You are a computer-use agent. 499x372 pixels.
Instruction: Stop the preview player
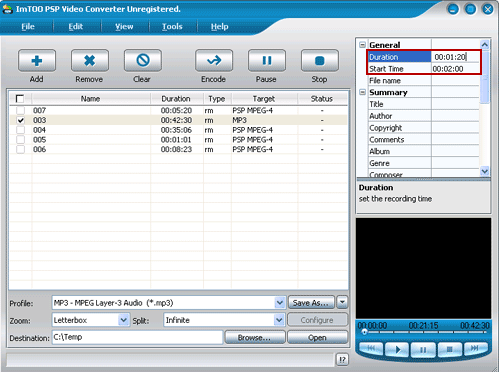coord(449,349)
